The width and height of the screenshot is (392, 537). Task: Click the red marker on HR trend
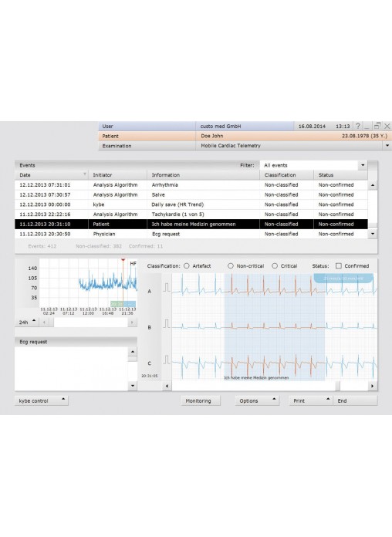click(x=123, y=260)
